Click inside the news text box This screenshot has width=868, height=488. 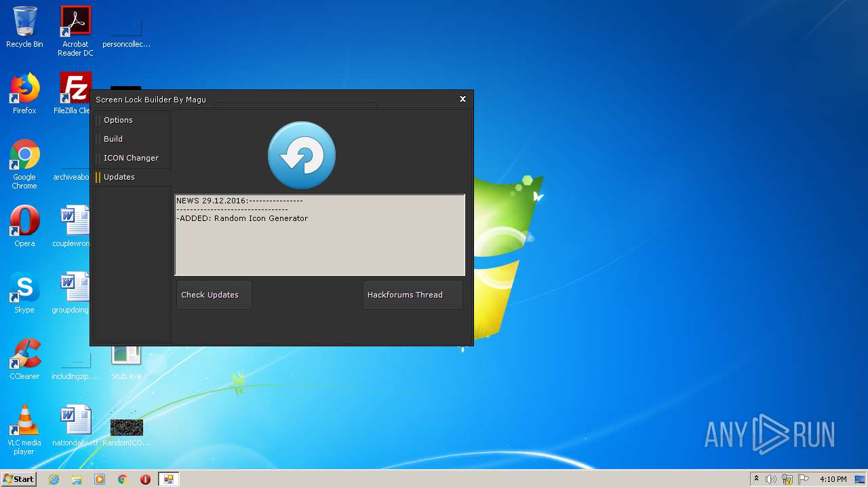(320, 235)
